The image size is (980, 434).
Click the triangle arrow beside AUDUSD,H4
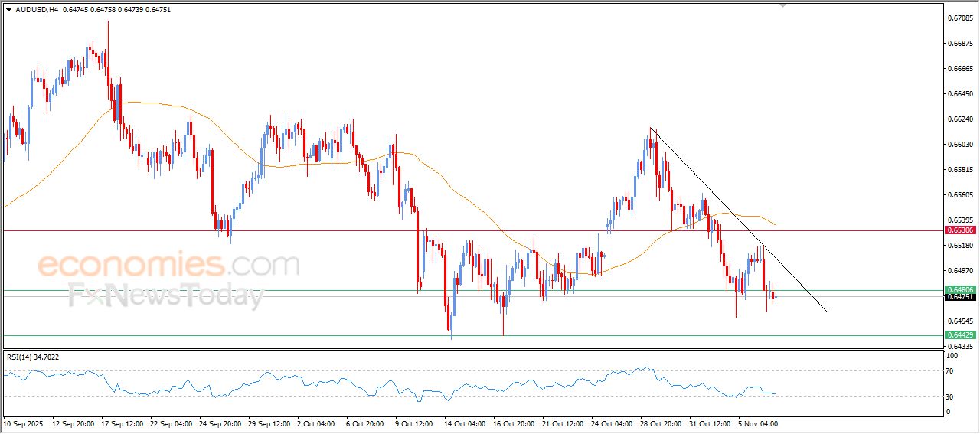coord(8,9)
